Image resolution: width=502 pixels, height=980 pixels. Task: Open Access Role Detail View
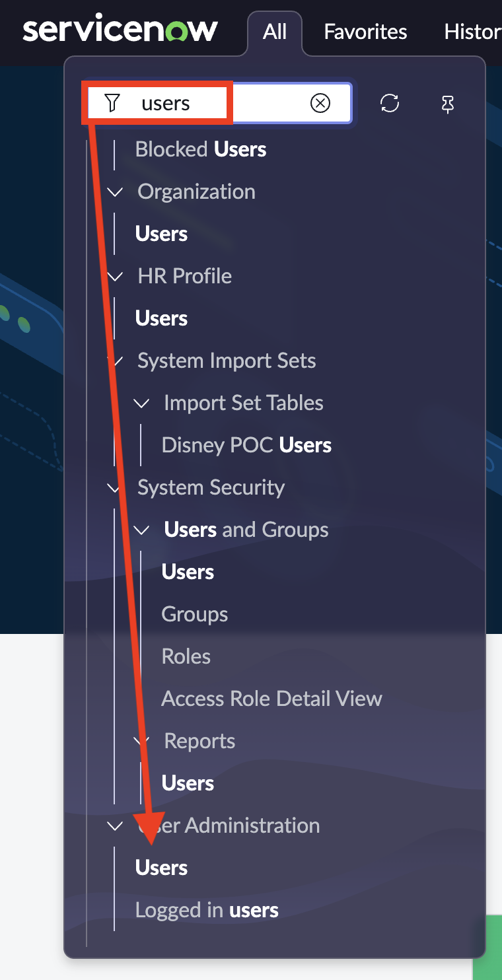tap(271, 699)
